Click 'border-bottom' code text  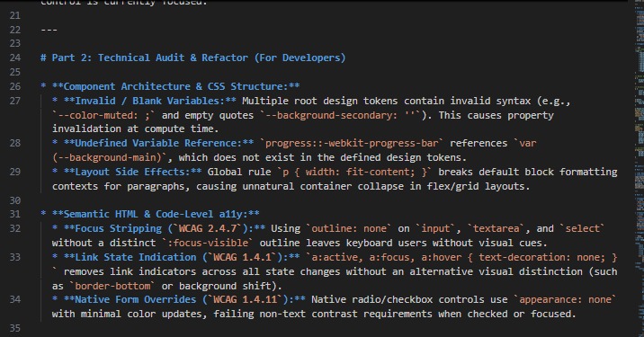point(112,286)
